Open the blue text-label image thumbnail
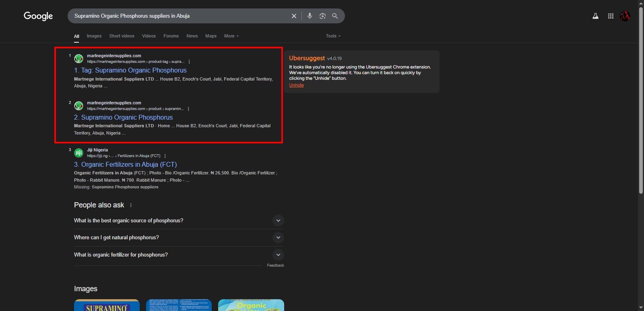This screenshot has height=311, width=644. pyautogui.click(x=179, y=305)
